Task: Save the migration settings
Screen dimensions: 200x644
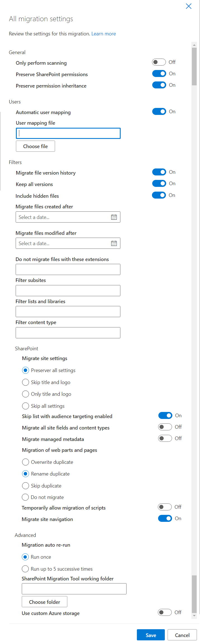Action: [x=151, y=635]
